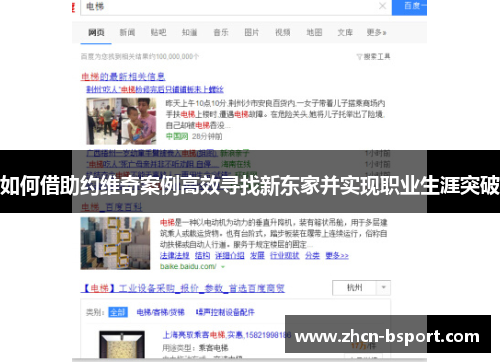The width and height of the screenshot is (500, 362).
Task: Expand the 更多 menu
Action: (x=376, y=32)
